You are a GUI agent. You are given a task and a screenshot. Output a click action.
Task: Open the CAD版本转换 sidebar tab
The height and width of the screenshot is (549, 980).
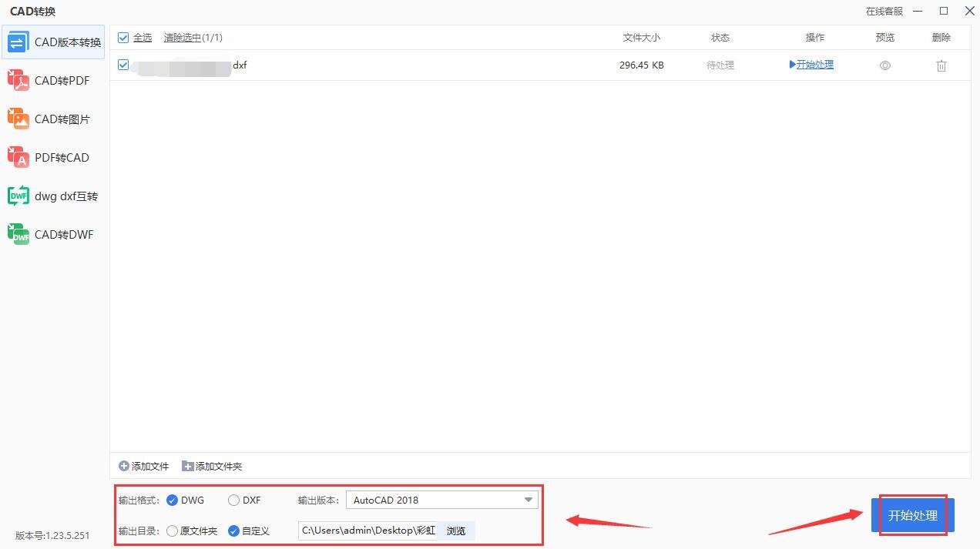point(53,42)
